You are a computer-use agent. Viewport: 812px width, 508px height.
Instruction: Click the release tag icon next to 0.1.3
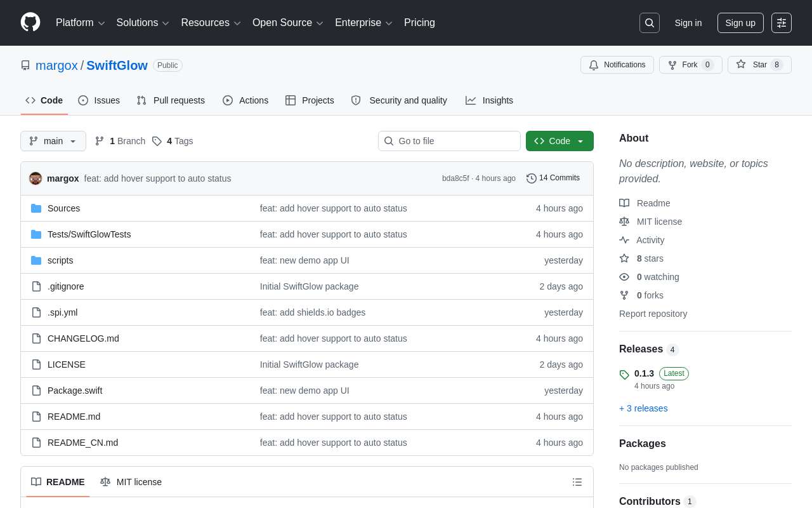pos(624,375)
